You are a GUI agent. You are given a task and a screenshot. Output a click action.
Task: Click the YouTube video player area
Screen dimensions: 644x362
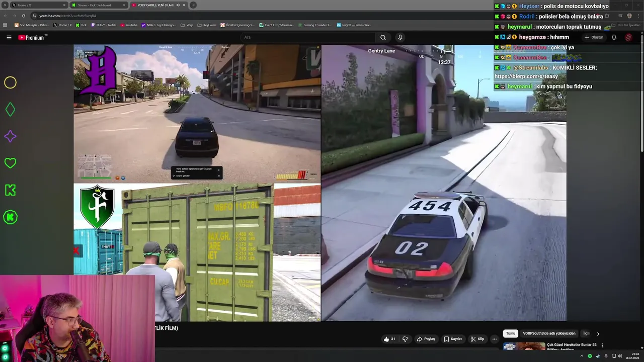tap(320, 183)
